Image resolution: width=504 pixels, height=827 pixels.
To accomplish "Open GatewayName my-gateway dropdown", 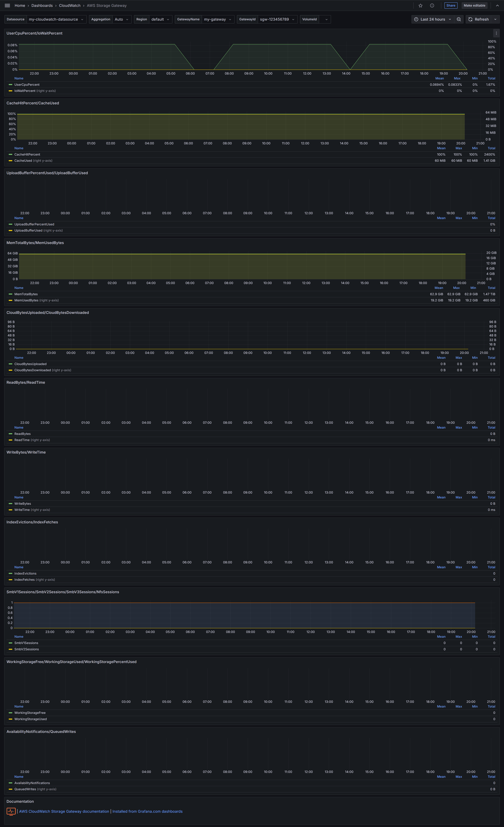I will (218, 19).
